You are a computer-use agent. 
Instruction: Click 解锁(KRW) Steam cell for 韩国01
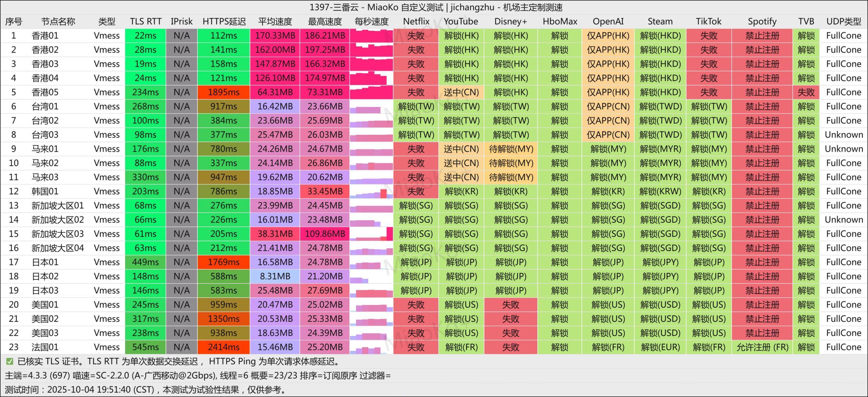pyautogui.click(x=660, y=192)
